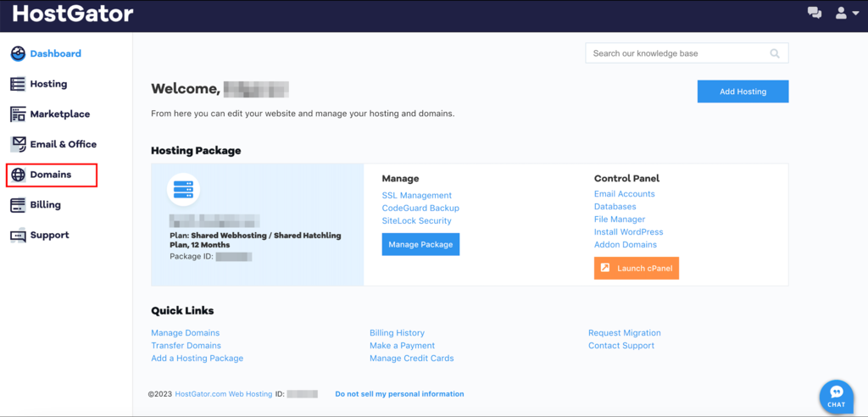Open the Request Migration link

click(624, 333)
